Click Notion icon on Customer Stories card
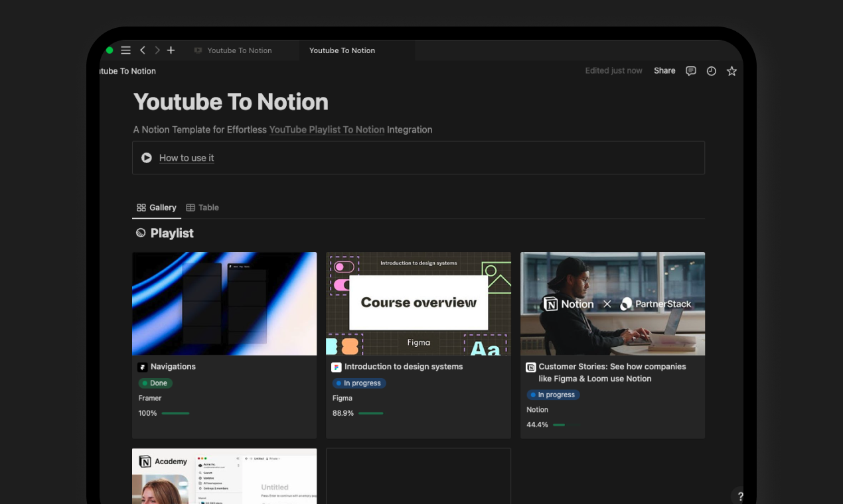Screen dimensions: 843x504 point(531,367)
